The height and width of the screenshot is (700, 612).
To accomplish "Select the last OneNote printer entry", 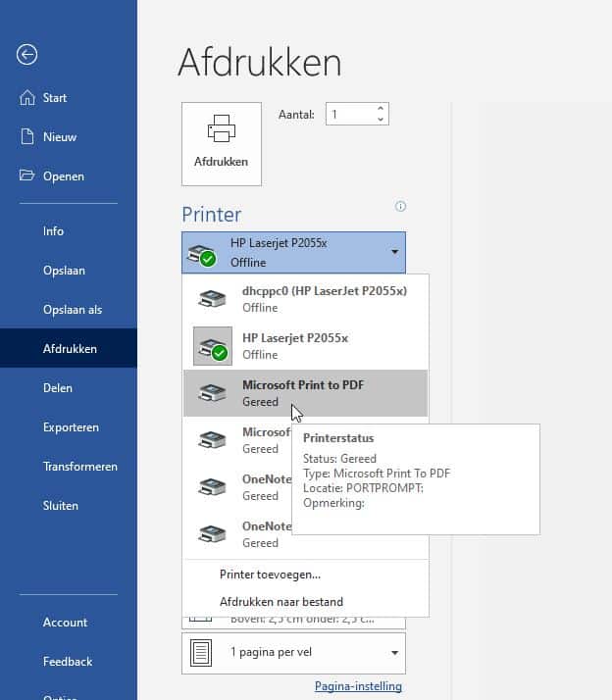I will coord(237,534).
